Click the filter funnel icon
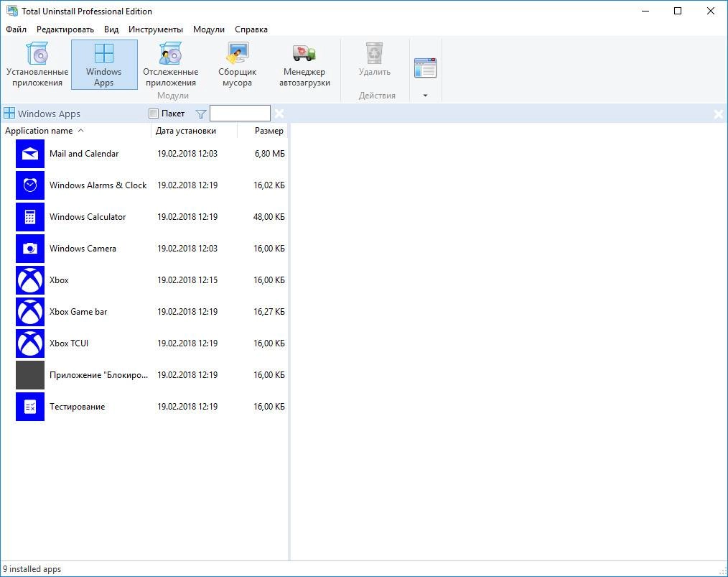The height and width of the screenshot is (577, 728). pos(201,114)
